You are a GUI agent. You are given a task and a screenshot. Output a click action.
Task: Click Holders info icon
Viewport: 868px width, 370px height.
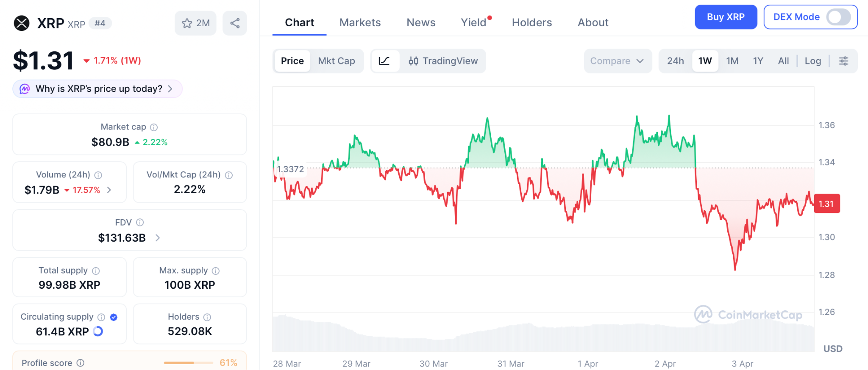[x=207, y=317]
